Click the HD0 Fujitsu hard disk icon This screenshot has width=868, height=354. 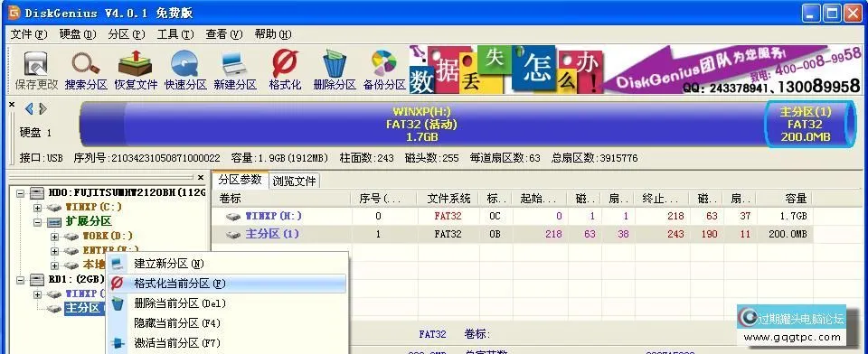point(37,193)
